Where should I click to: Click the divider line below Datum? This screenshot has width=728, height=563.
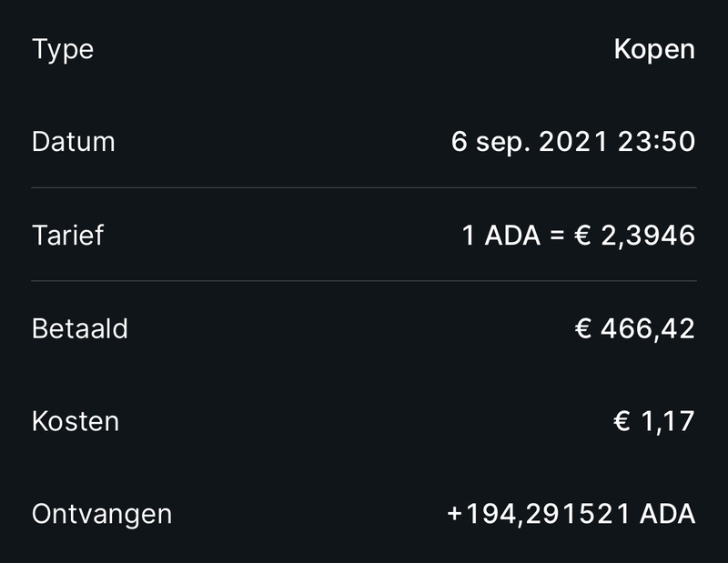pyautogui.click(x=364, y=187)
